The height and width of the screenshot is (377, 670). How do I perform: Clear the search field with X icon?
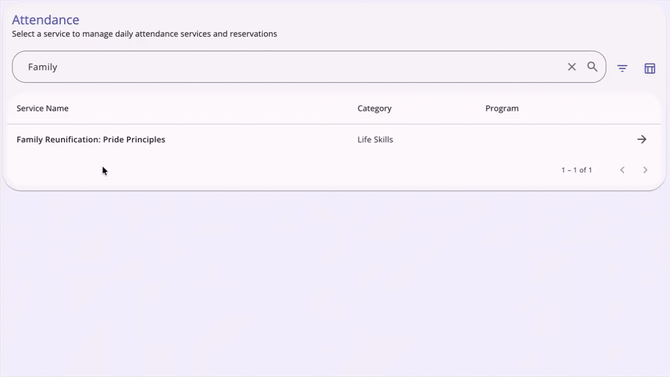[x=572, y=67]
